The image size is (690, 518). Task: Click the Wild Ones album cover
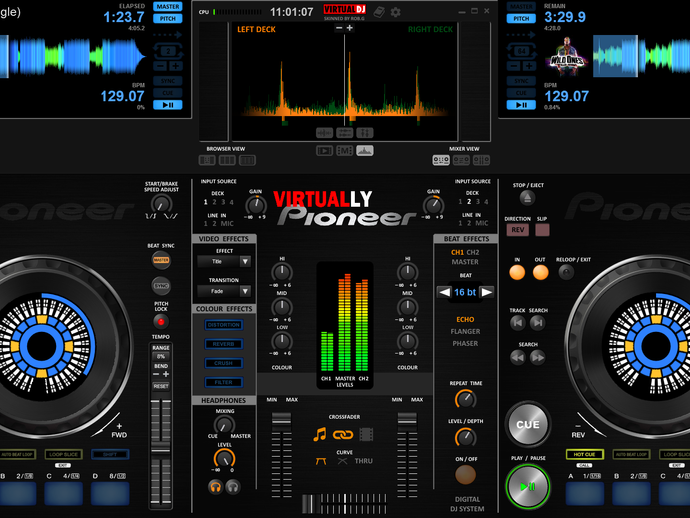567,57
